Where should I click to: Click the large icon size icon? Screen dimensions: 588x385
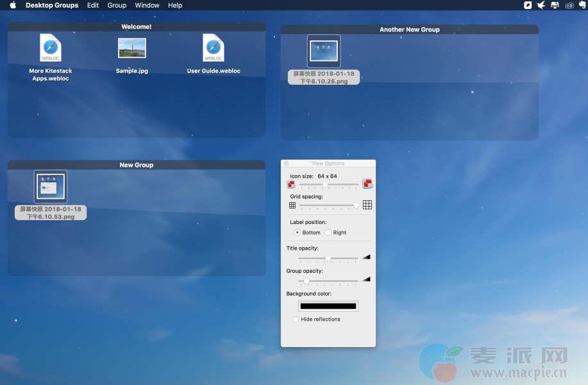click(367, 184)
